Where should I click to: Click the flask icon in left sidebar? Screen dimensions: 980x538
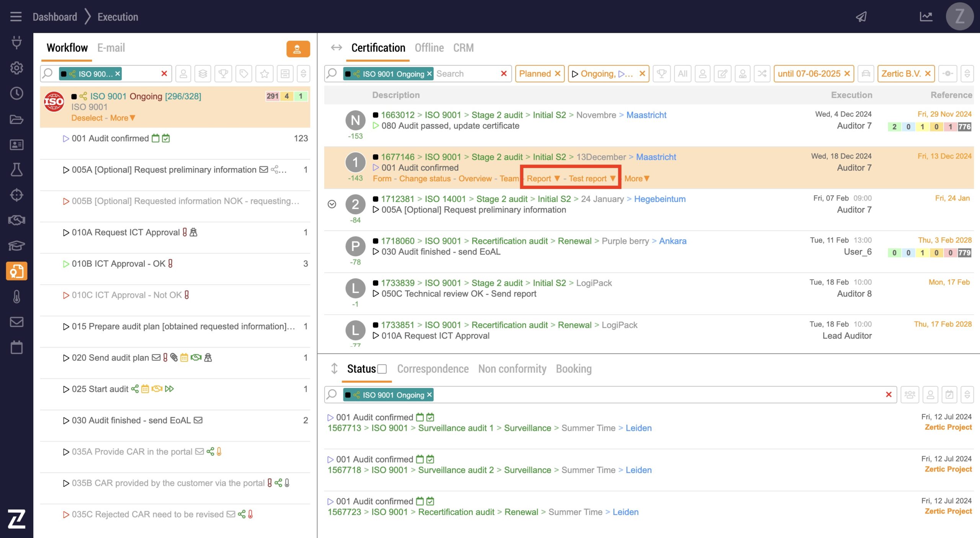pos(16,170)
